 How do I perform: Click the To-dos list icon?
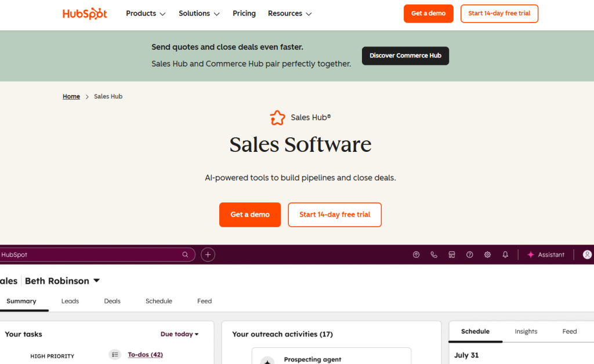pyautogui.click(x=115, y=355)
